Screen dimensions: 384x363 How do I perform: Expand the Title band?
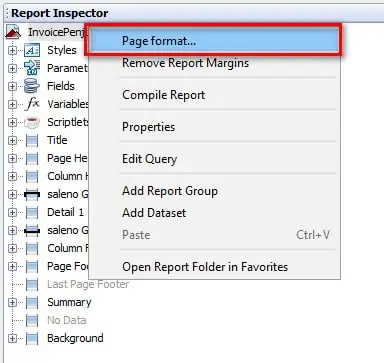point(12,140)
